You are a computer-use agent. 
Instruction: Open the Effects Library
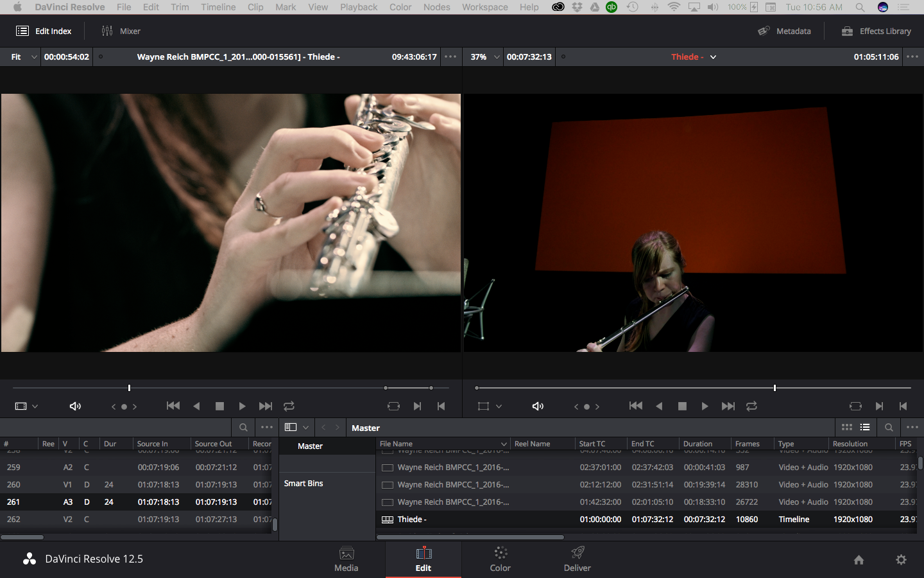(877, 31)
